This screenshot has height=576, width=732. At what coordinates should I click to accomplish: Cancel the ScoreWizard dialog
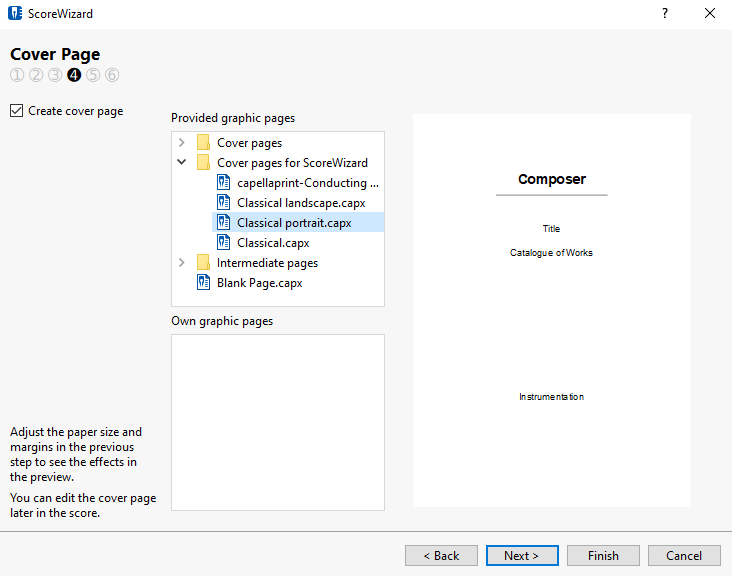pos(684,556)
